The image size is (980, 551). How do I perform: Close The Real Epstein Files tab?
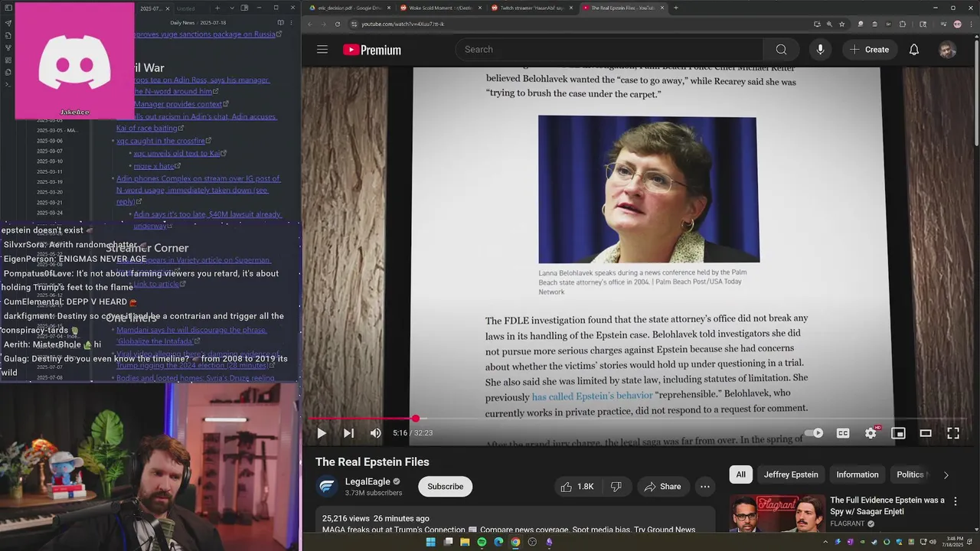pos(661,8)
